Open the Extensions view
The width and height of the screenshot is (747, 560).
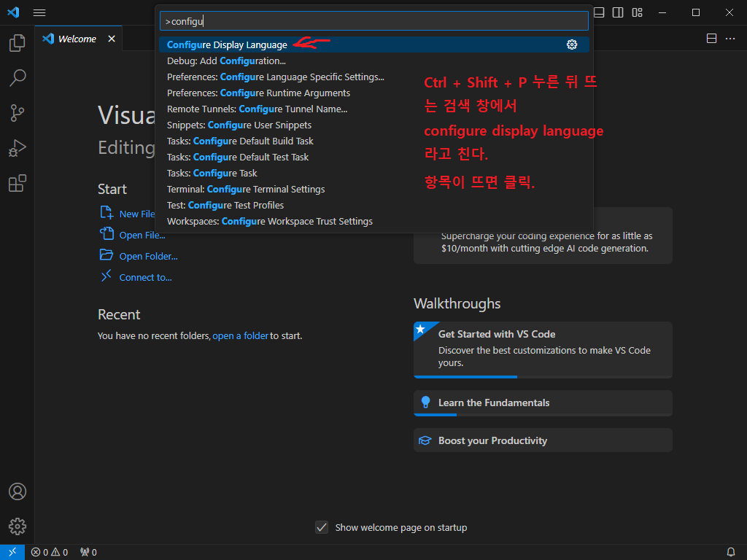(18, 183)
